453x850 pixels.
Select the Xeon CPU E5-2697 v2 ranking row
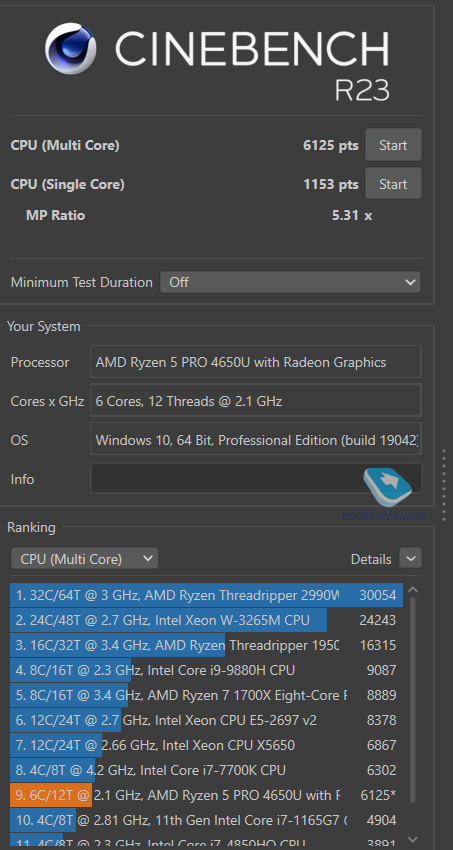point(206,720)
